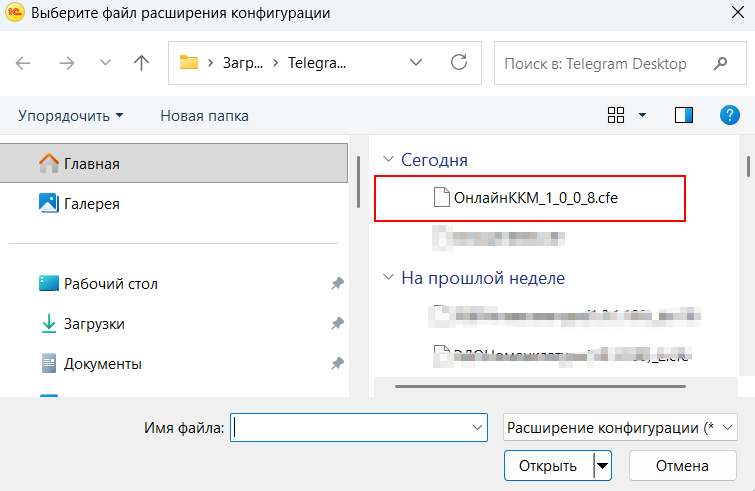Open the Help question mark icon
This screenshot has width=755, height=491.
click(x=730, y=116)
